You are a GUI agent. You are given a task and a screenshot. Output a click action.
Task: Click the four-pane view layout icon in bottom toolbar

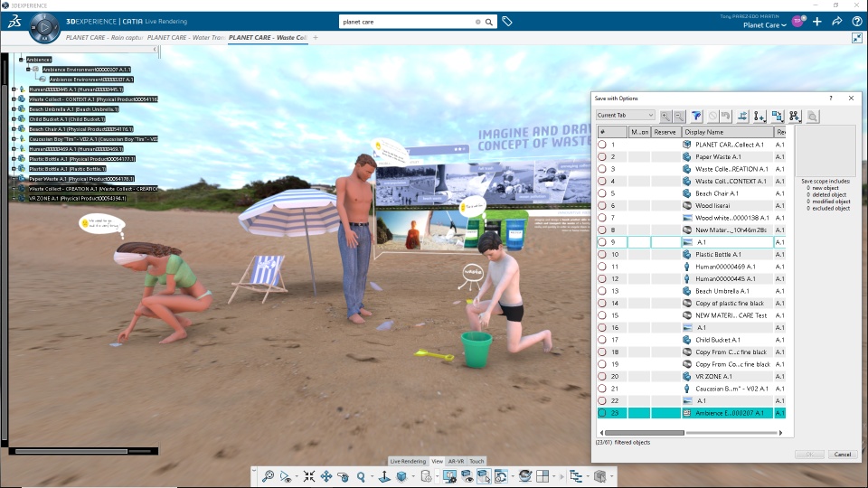[542, 476]
